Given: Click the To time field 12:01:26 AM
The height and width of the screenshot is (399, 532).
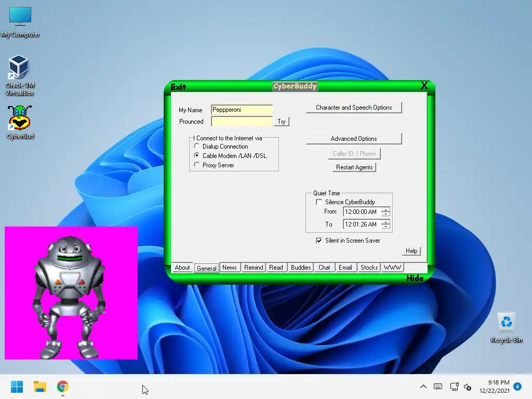Looking at the screenshot, I should pos(362,224).
